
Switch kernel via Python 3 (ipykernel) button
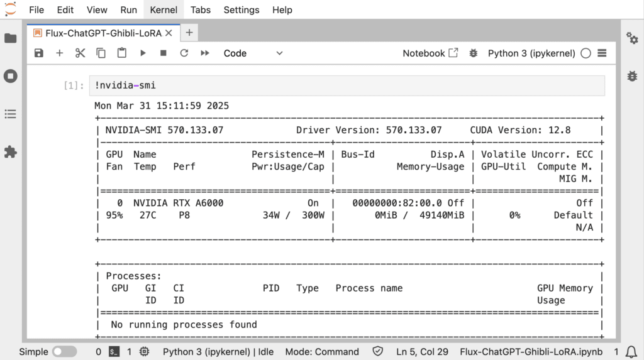coord(531,53)
